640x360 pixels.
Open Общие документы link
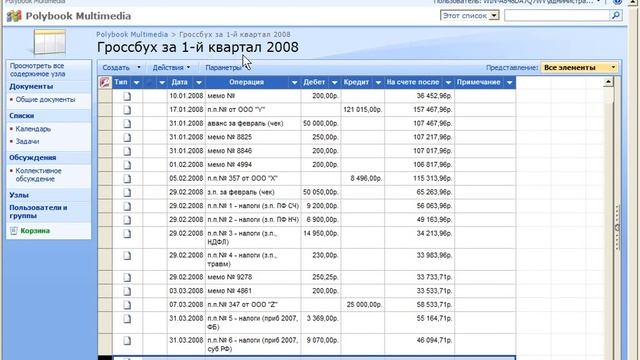click(45, 100)
